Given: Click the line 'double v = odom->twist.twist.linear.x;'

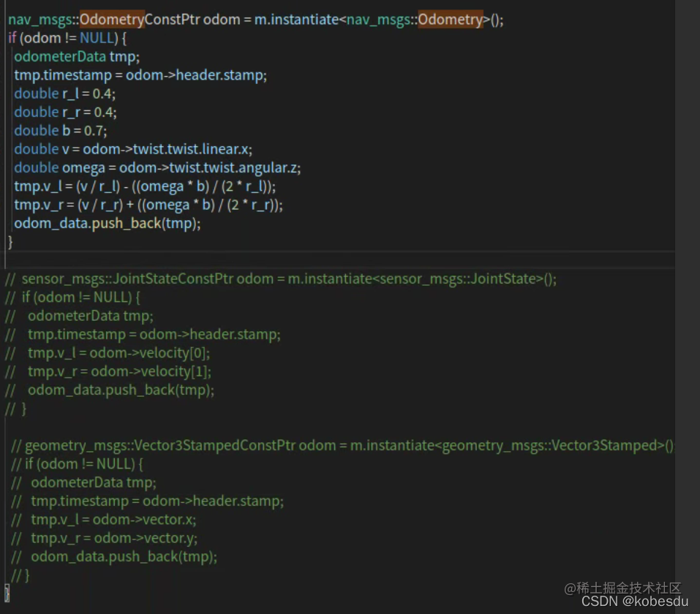Looking at the screenshot, I should pos(133,149).
